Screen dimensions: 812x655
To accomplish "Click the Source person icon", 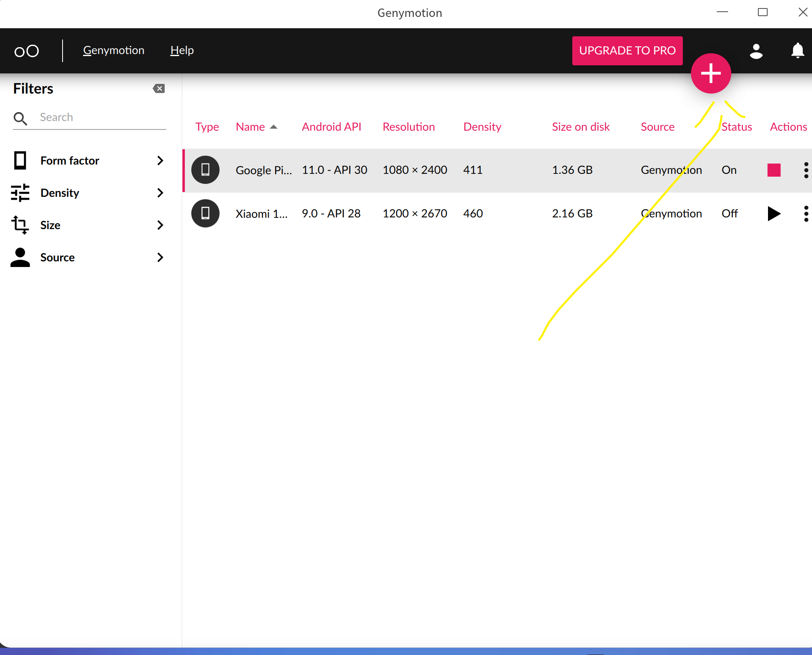I will (20, 257).
